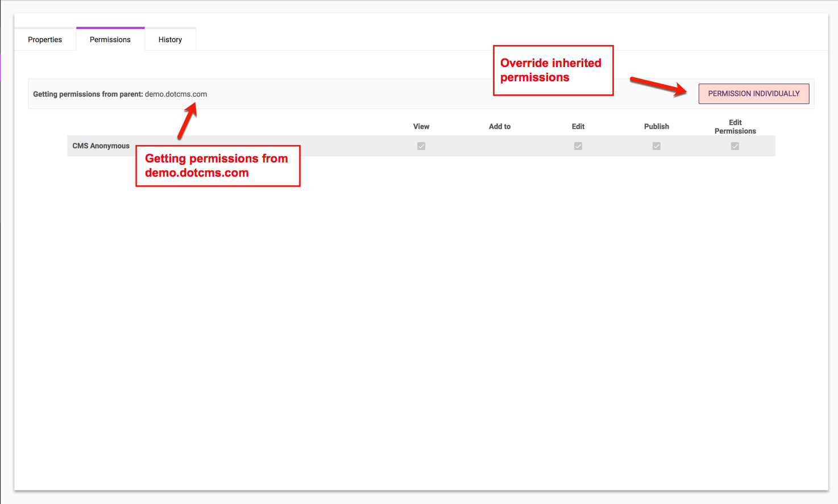Click the Edit column header
This screenshot has width=838, height=504.
pyautogui.click(x=578, y=127)
